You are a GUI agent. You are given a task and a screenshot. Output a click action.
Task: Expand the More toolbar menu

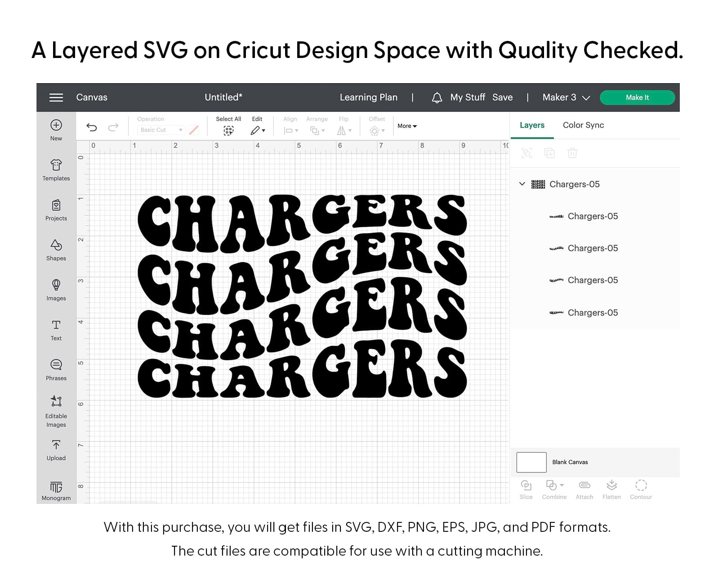(407, 126)
